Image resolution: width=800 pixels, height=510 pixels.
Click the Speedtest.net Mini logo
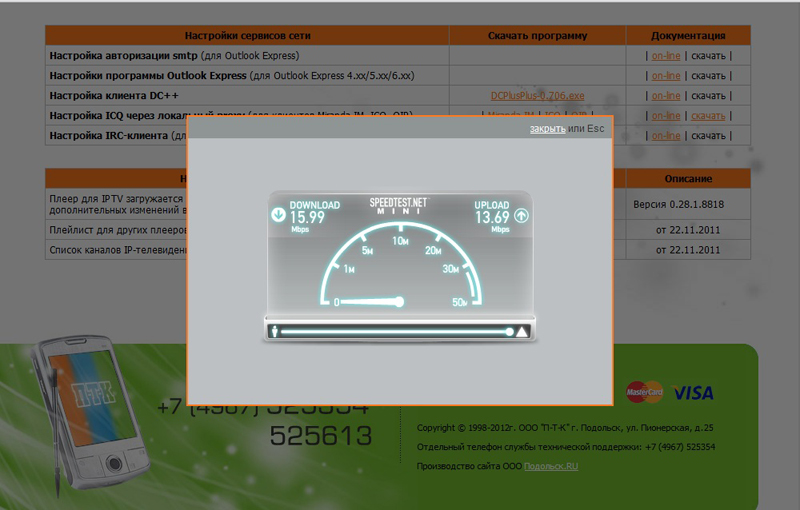click(398, 205)
